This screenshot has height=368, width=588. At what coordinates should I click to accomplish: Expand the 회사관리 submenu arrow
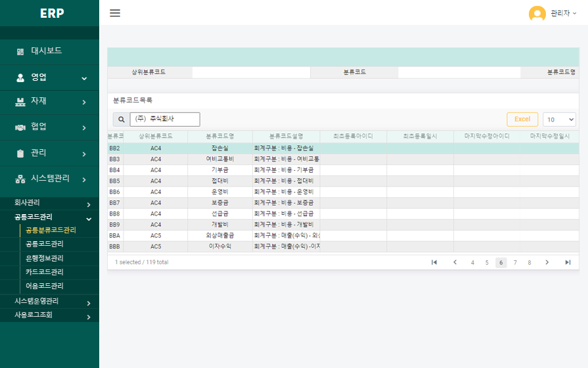89,205
